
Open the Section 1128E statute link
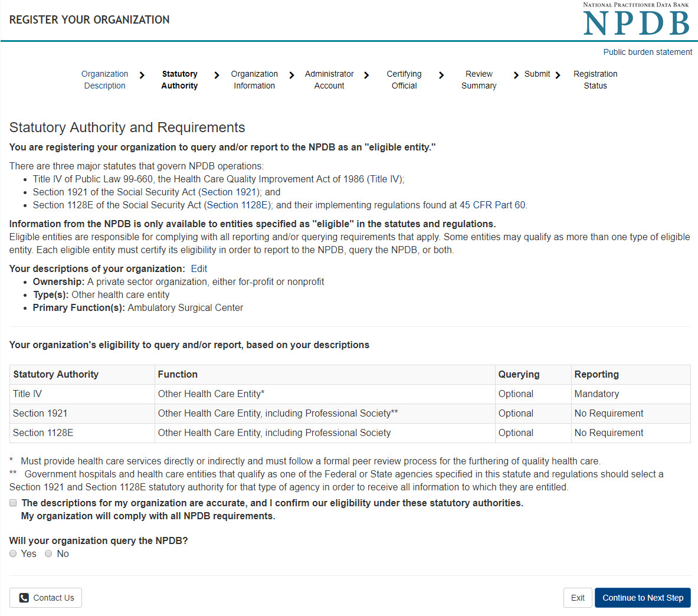coord(238,205)
